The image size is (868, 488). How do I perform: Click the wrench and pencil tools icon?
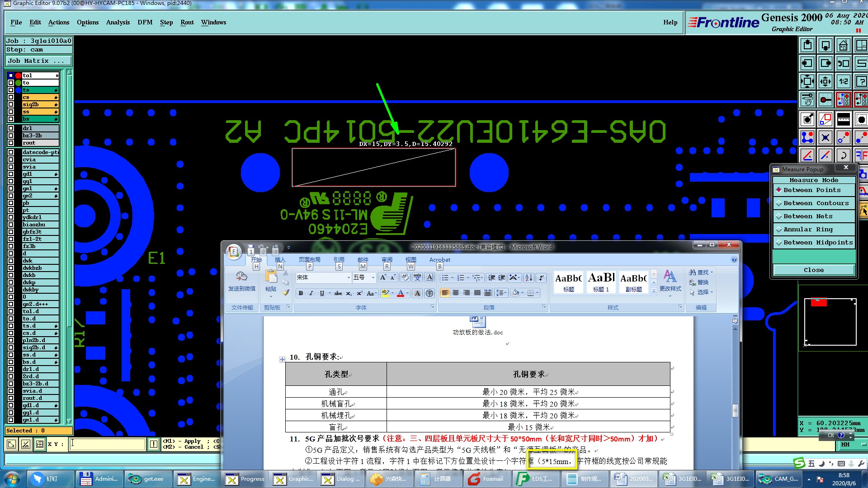point(807,99)
